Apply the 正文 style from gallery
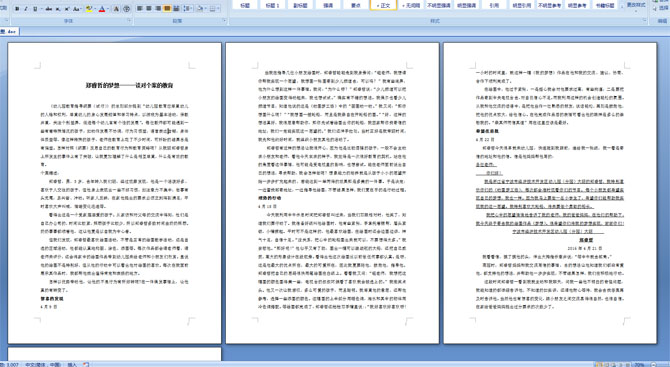This screenshot has height=367, width=670. click(x=383, y=5)
